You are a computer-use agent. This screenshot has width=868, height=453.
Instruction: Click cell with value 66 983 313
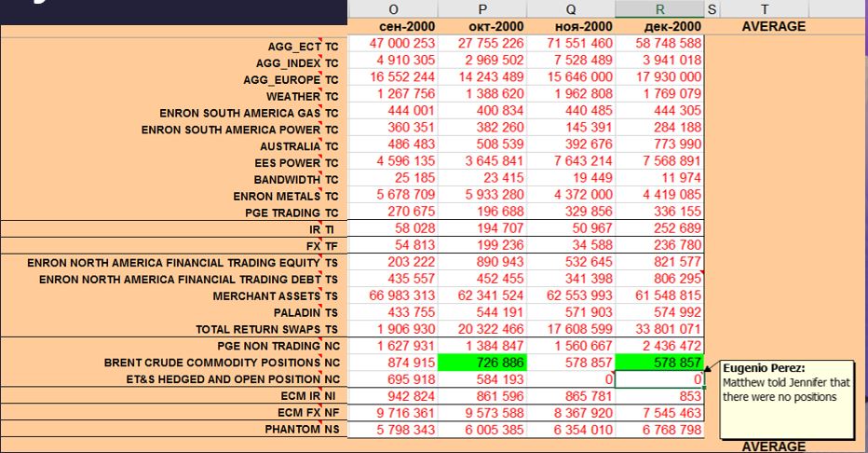point(392,295)
